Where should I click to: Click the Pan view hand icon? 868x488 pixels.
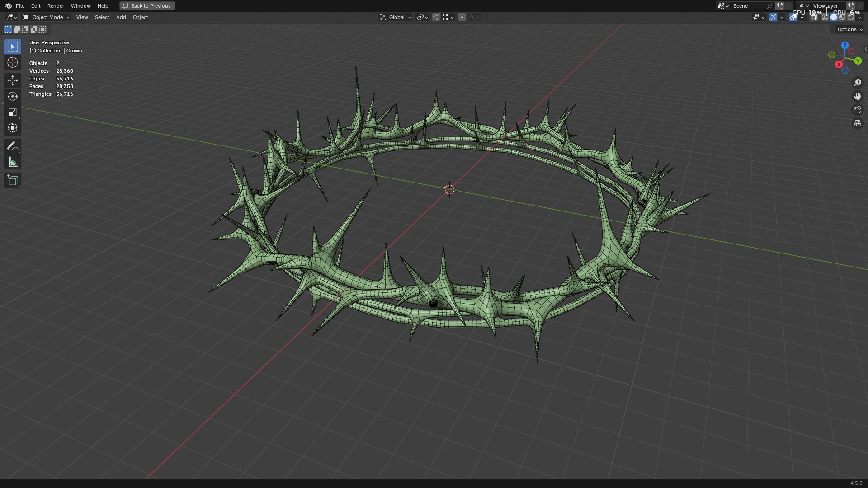pos(858,96)
